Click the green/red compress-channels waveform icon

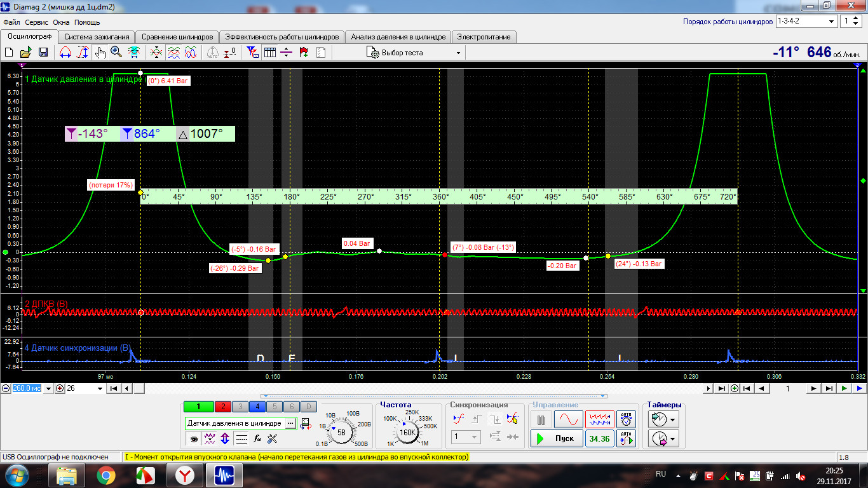[156, 53]
